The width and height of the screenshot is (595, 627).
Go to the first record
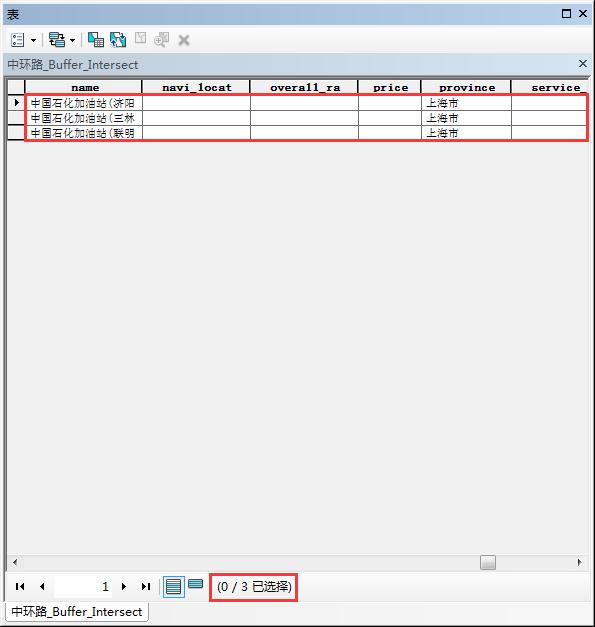[x=20, y=587]
